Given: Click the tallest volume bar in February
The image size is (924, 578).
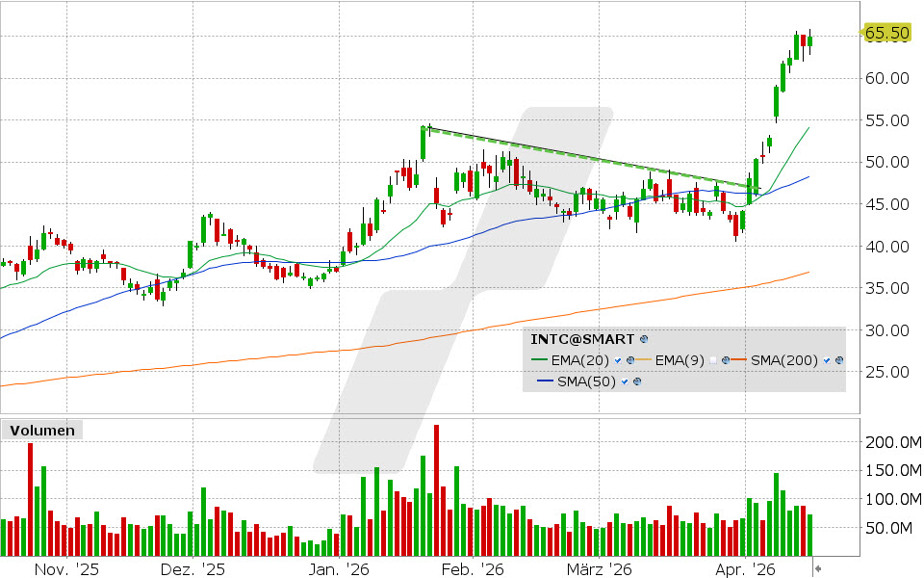Looking at the screenshot, I should [x=438, y=482].
